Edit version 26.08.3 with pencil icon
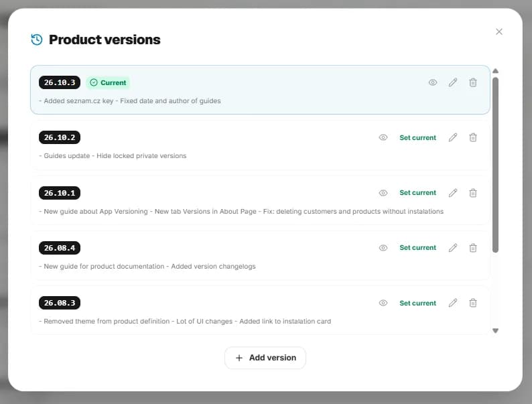 (453, 303)
